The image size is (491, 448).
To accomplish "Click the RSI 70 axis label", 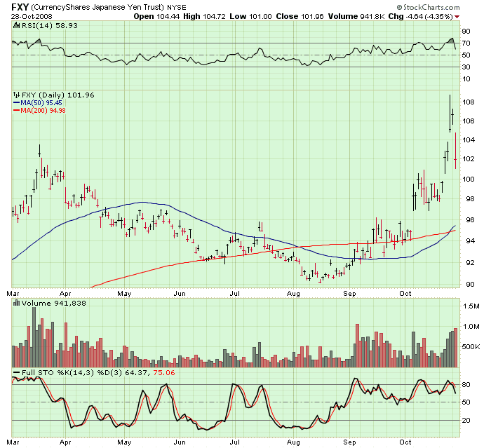I will [x=466, y=43].
